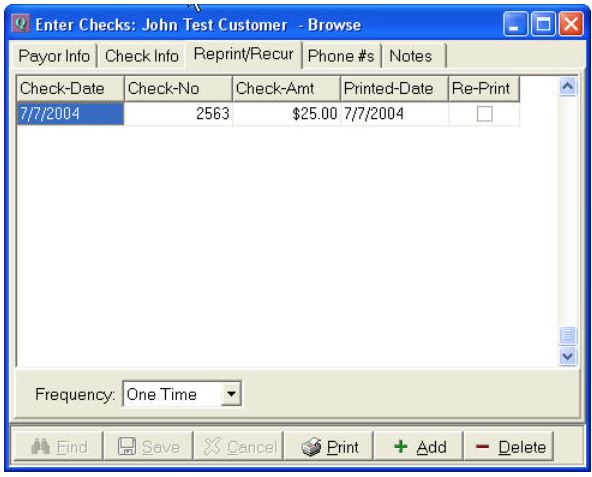Tick the Re-Print checkbox for check 2563
This screenshot has width=592, height=477.
[484, 114]
